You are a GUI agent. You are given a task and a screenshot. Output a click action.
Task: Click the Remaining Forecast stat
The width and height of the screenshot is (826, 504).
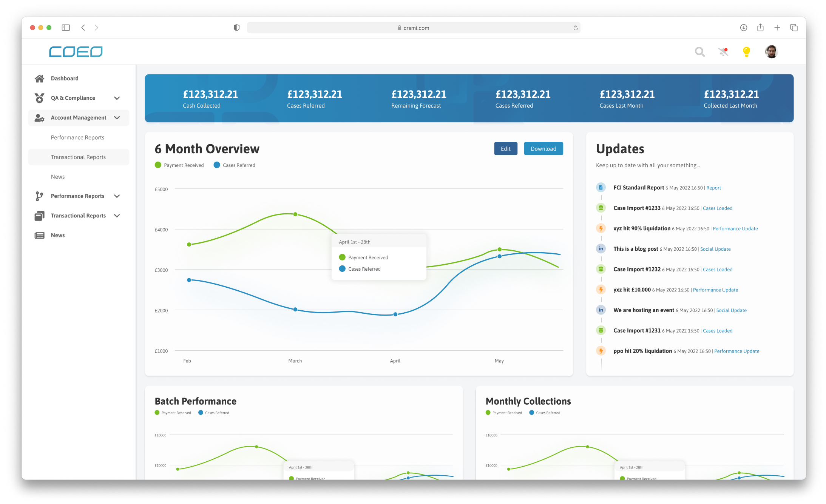[418, 99]
